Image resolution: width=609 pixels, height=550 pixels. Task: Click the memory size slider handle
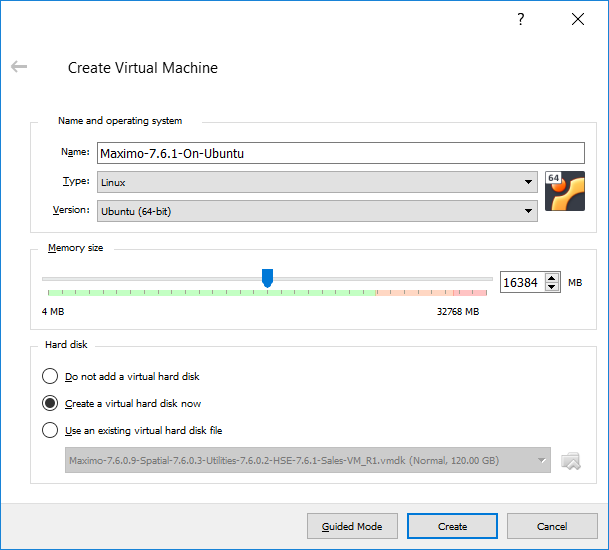pyautogui.click(x=267, y=278)
